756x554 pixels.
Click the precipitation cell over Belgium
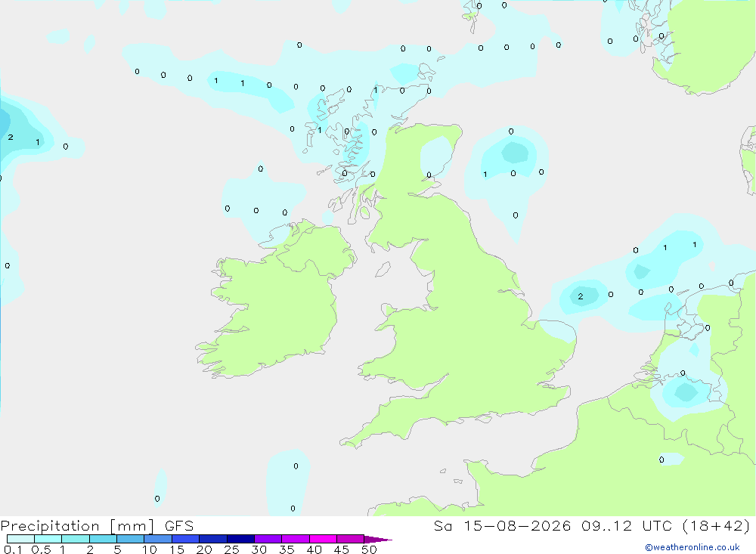[685, 392]
